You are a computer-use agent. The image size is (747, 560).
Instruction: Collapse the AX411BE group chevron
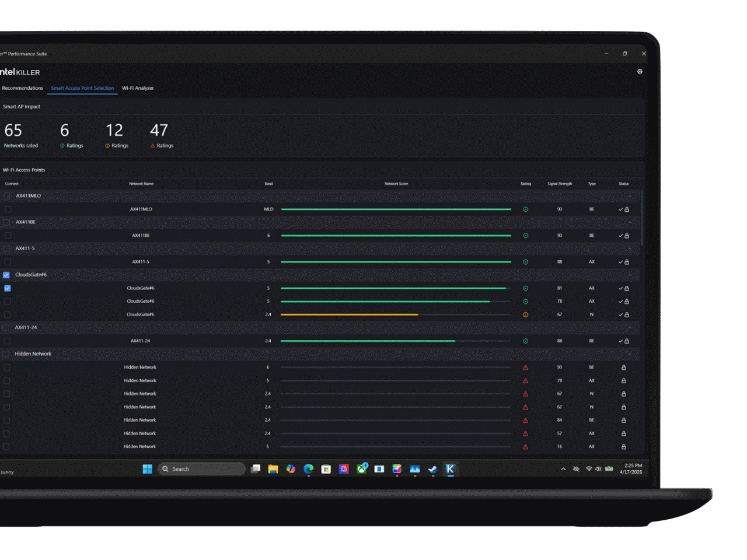point(630,222)
